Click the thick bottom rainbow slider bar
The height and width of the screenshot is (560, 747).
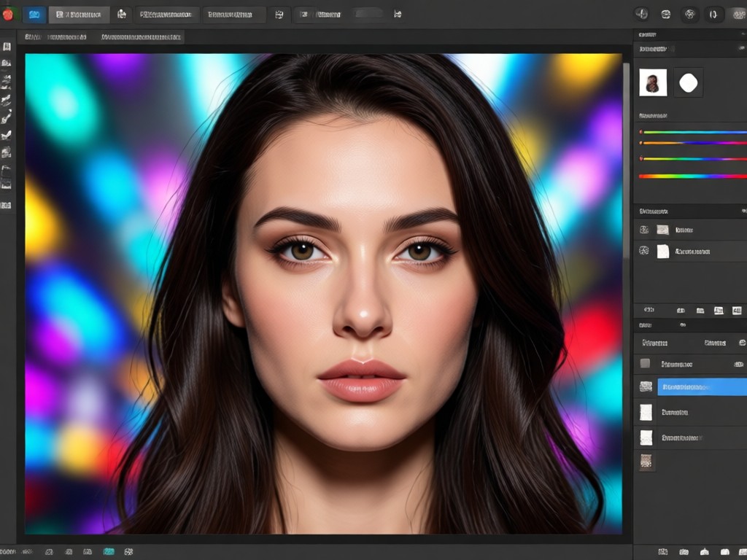pyautogui.click(x=693, y=176)
